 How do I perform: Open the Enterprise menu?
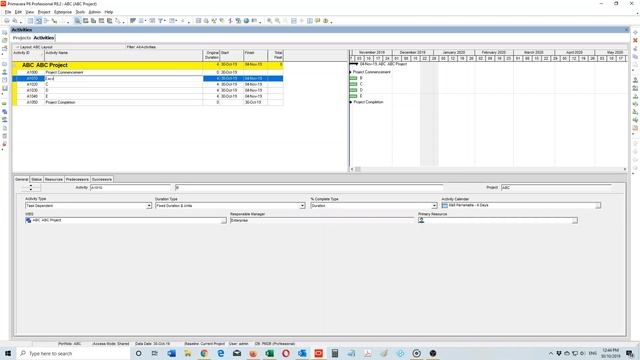[63, 12]
